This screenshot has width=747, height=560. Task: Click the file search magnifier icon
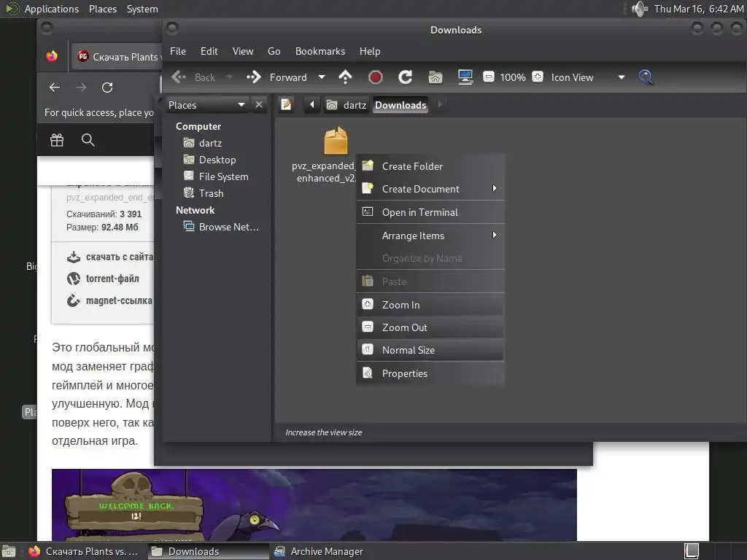point(646,77)
